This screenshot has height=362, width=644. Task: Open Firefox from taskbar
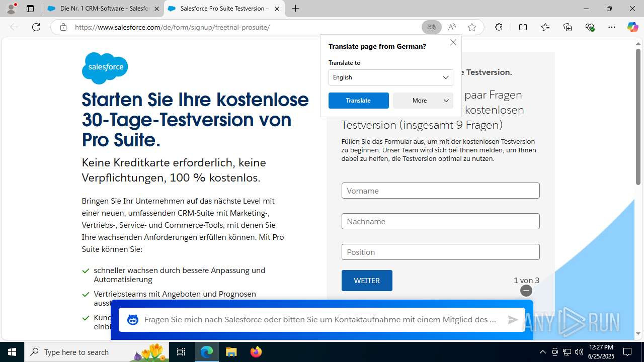pyautogui.click(x=256, y=352)
